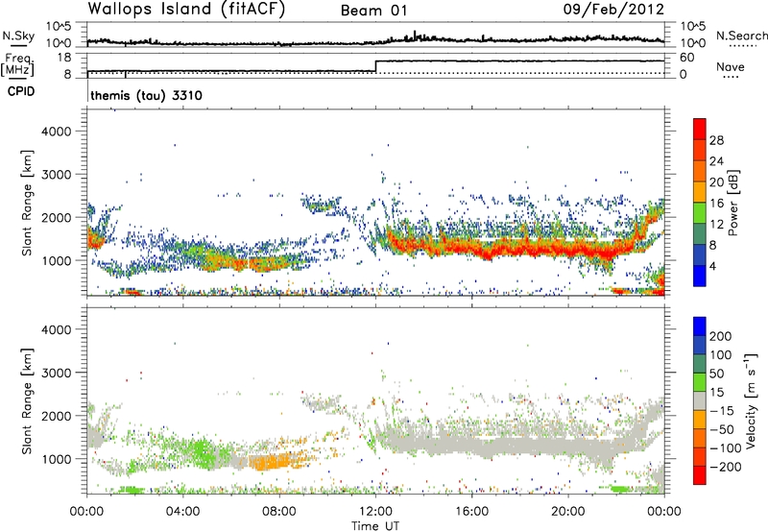Click the "2000" tick in the velocity panel
The width and height of the screenshot is (768, 532).
click(57, 416)
